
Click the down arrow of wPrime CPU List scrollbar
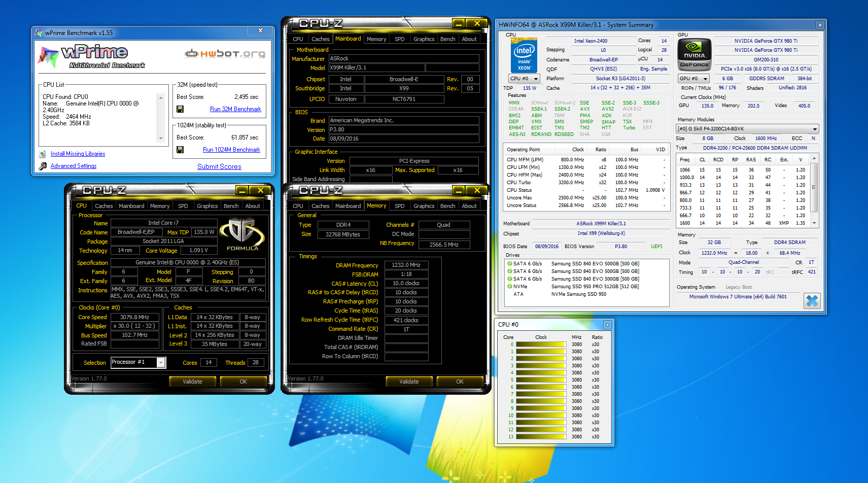(x=161, y=138)
